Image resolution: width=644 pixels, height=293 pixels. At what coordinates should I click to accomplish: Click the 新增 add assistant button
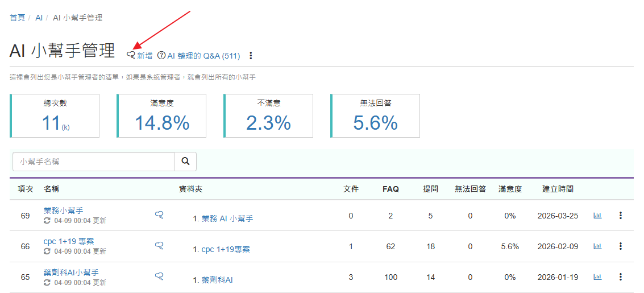pyautogui.click(x=140, y=56)
